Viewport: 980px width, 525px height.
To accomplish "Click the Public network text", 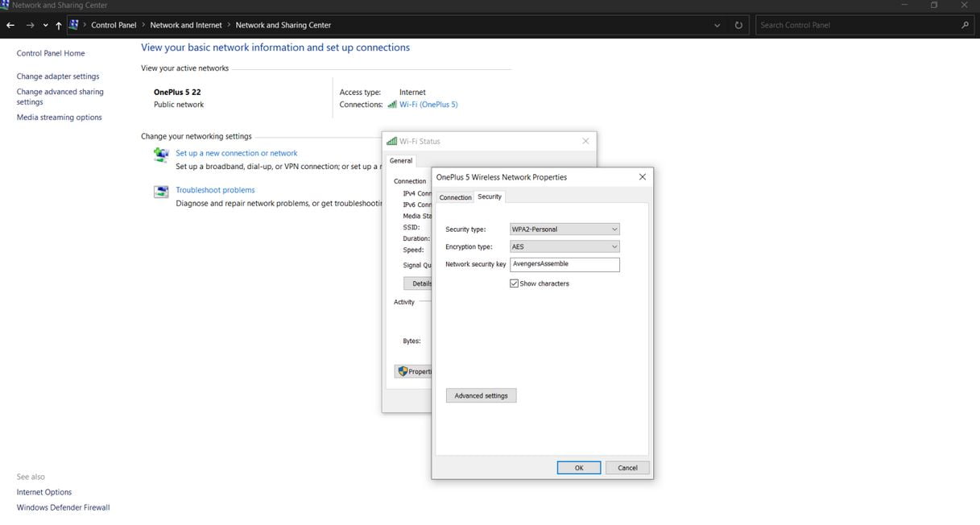I will click(179, 105).
